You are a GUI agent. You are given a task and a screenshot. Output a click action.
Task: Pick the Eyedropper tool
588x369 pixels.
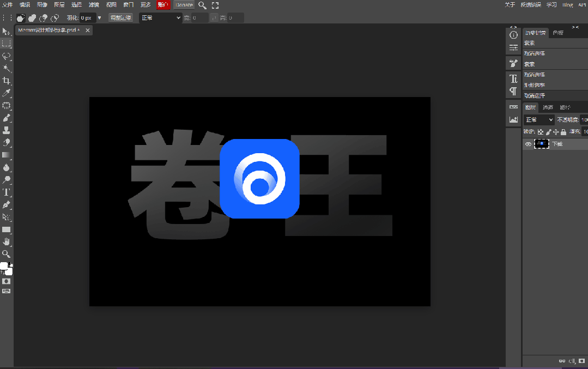coord(7,93)
